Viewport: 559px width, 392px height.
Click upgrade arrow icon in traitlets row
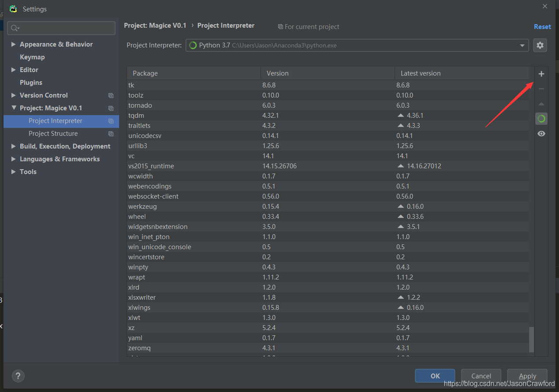[400, 125]
